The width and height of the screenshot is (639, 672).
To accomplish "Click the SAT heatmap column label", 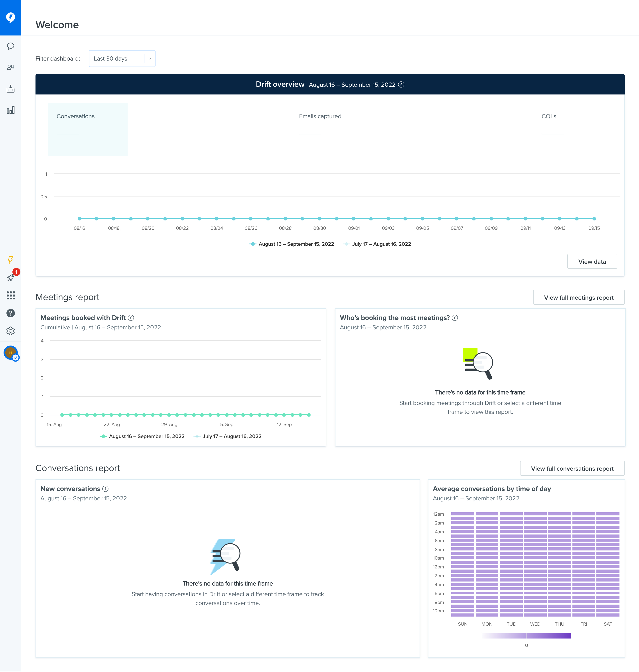I will 608,624.
